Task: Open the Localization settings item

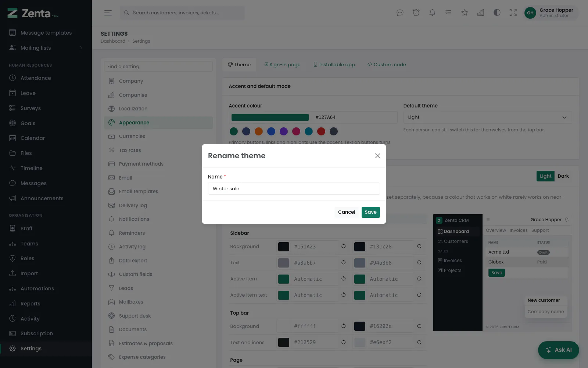Action: (x=158, y=109)
